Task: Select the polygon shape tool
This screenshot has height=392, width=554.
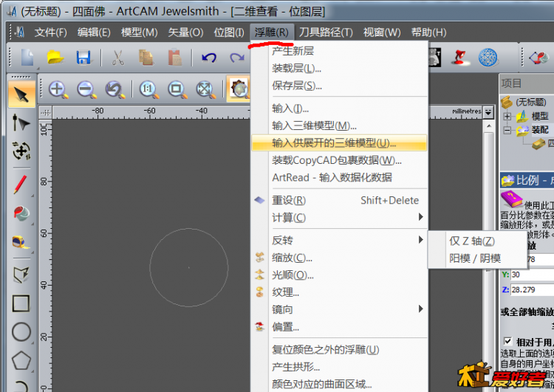Action: (21, 360)
